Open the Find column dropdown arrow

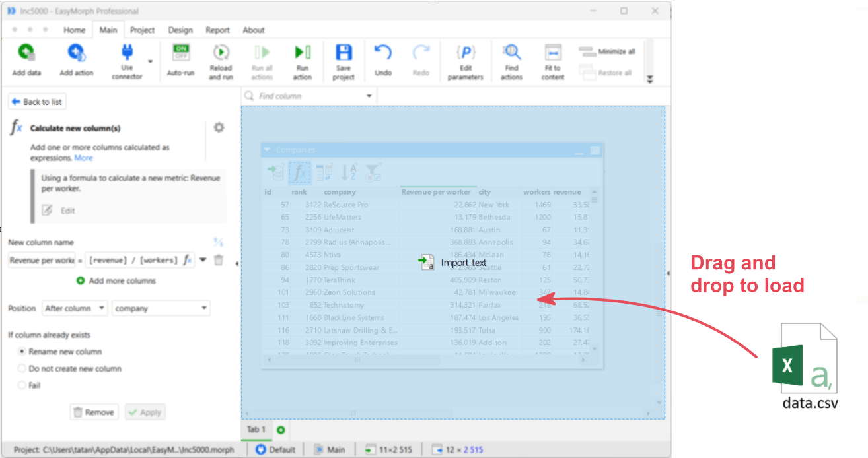tap(369, 96)
